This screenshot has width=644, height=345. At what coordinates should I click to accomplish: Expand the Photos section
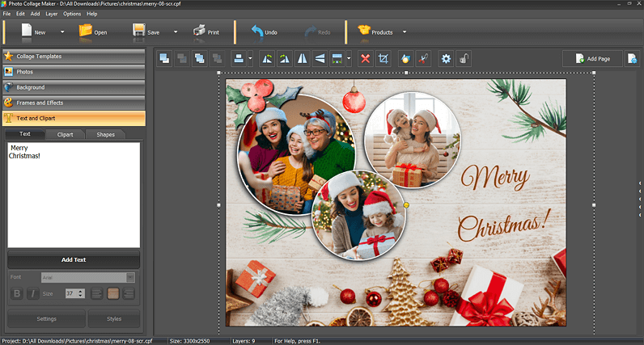pos(74,72)
